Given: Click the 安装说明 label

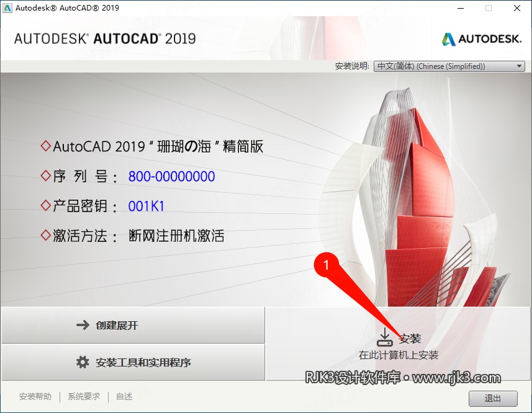Looking at the screenshot, I should tap(352, 66).
